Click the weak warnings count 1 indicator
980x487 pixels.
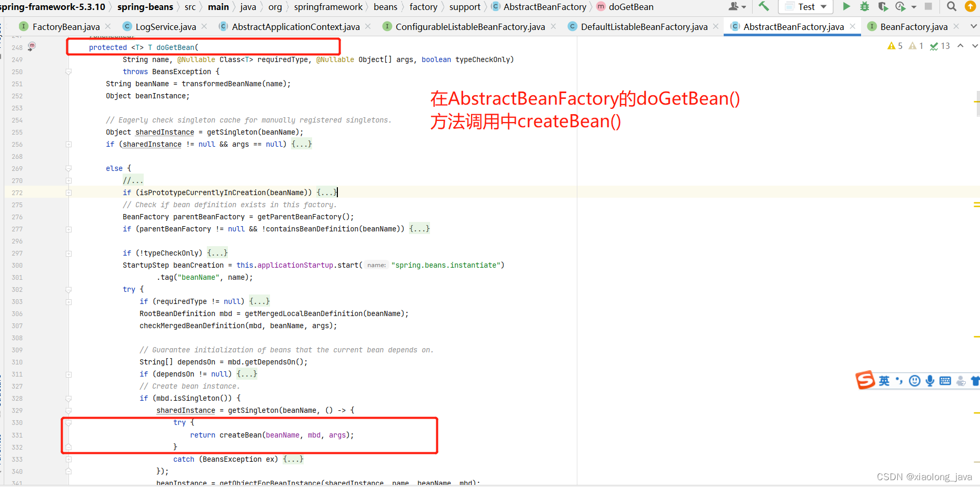point(916,46)
